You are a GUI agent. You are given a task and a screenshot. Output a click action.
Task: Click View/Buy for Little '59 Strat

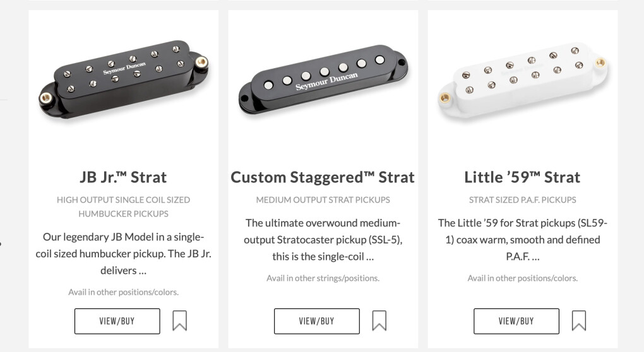[516, 321]
